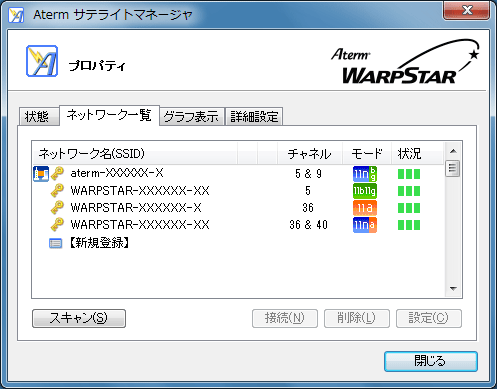The image size is (497, 389).
Task: Click the orange 11a mode badge
Action: pos(365,208)
